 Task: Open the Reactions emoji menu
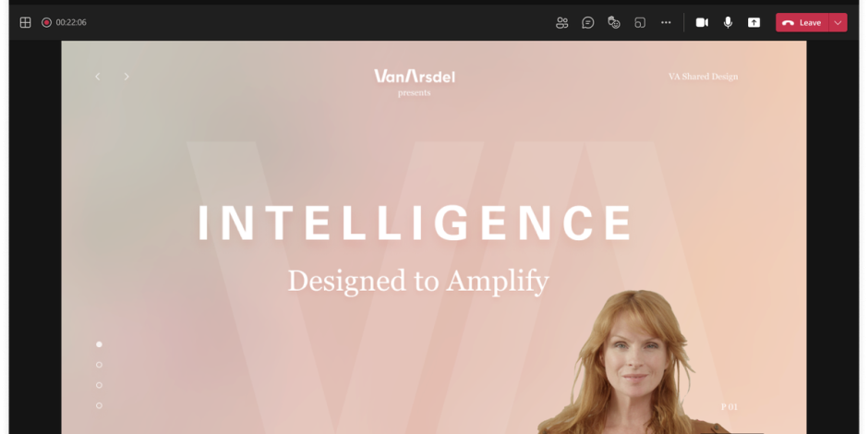tap(614, 23)
